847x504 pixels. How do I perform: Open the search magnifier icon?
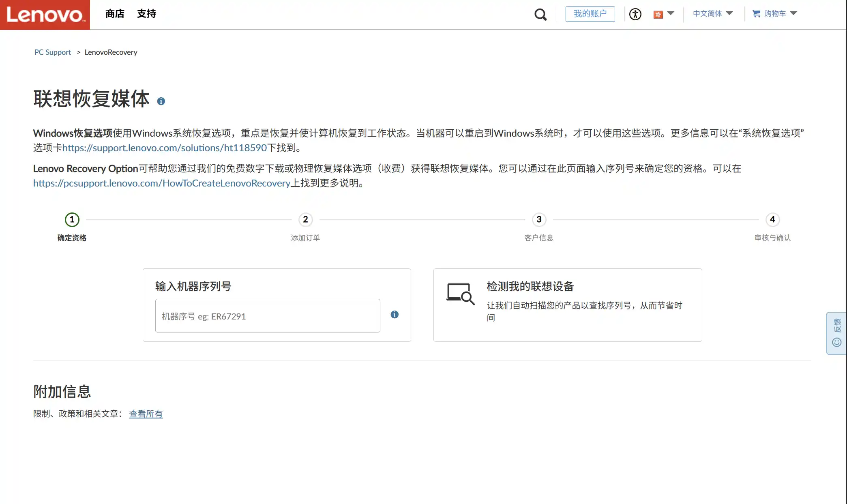click(540, 15)
